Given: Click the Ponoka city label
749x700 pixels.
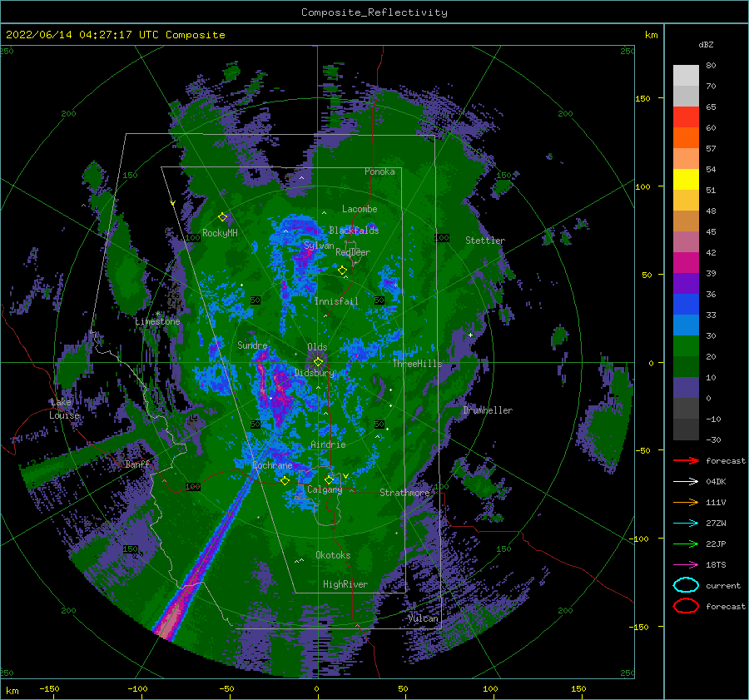Looking at the screenshot, I should pos(379,171).
